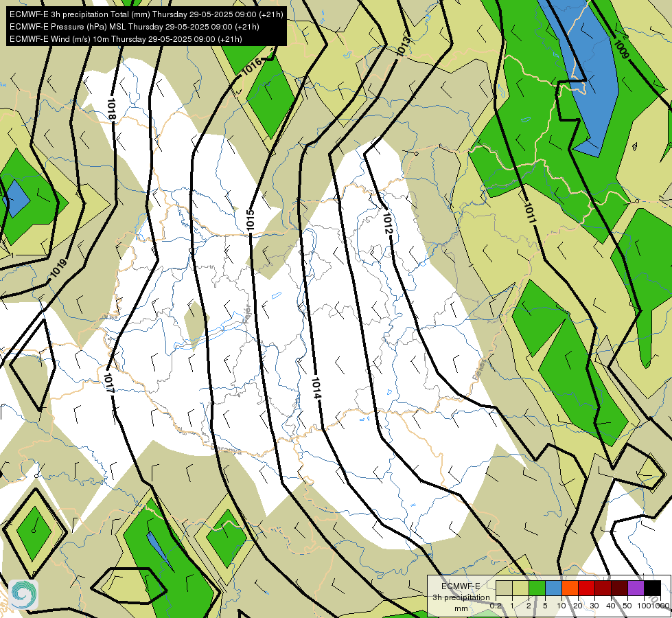Click the 20 tick value in legend

[578, 606]
